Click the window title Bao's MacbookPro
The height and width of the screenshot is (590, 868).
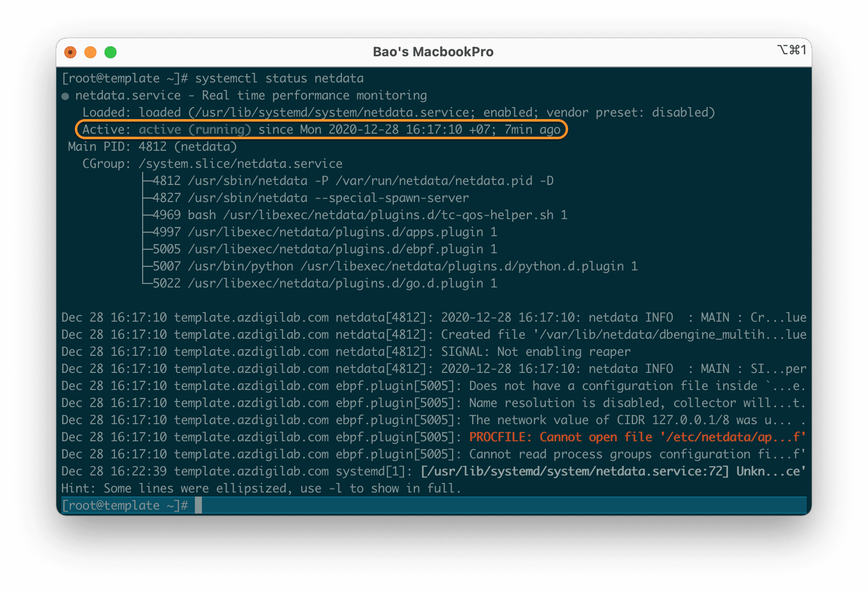click(433, 52)
